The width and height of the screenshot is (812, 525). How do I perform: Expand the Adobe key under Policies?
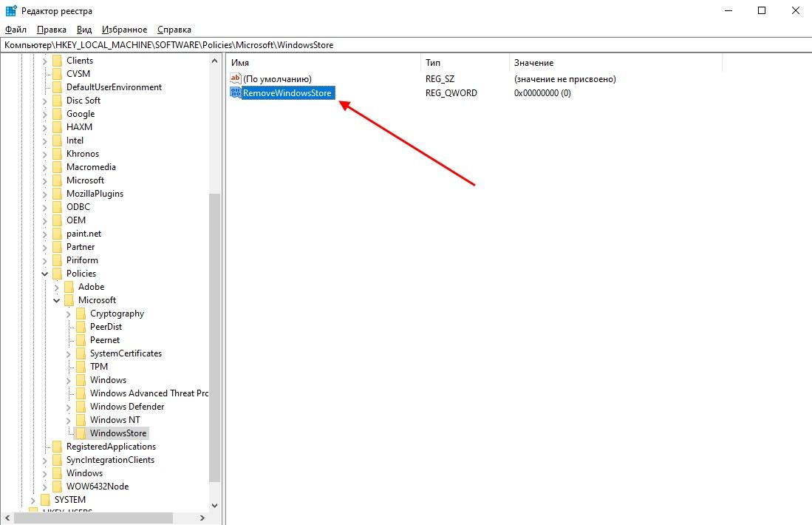(x=56, y=287)
